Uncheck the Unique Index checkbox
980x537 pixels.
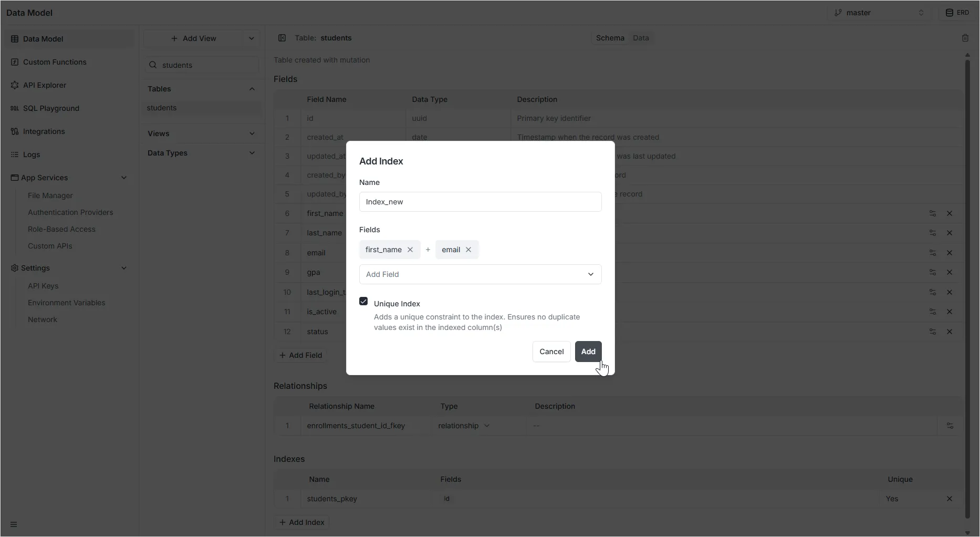[x=363, y=302]
